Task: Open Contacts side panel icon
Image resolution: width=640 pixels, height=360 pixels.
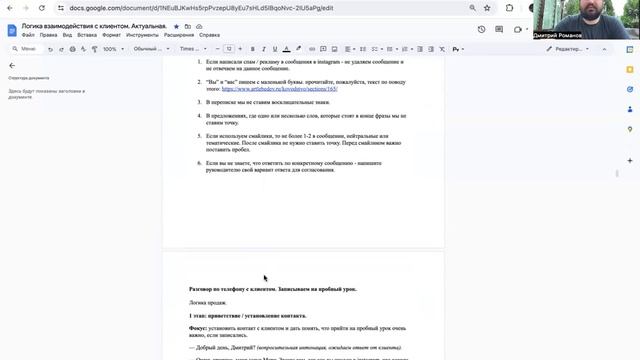Action: pyautogui.click(x=630, y=109)
